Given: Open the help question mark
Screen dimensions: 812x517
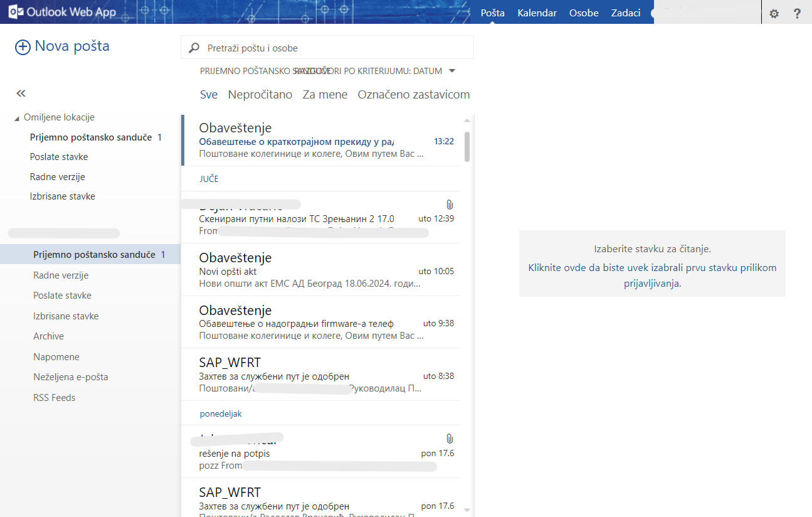Looking at the screenshot, I should [797, 13].
